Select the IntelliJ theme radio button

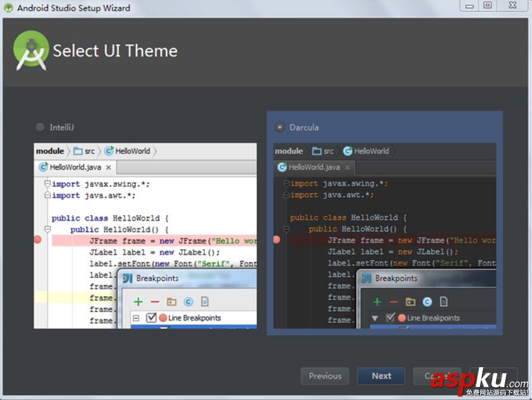(x=39, y=127)
